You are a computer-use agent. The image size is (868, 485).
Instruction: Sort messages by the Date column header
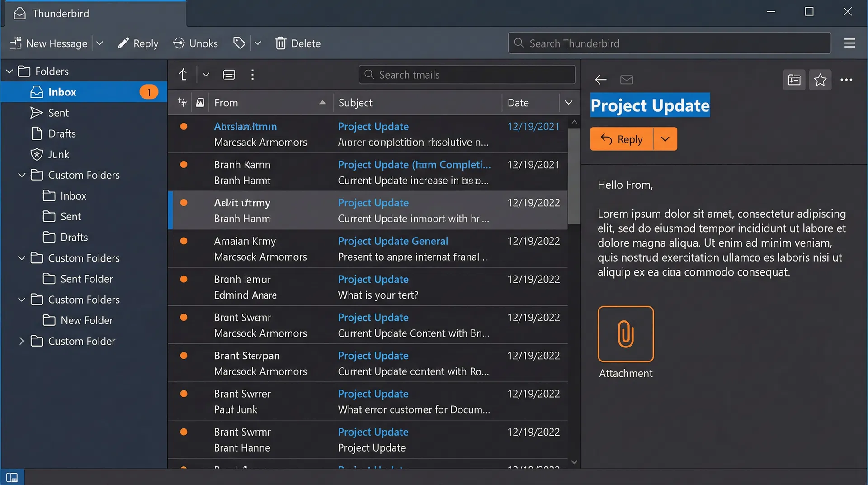[518, 103]
